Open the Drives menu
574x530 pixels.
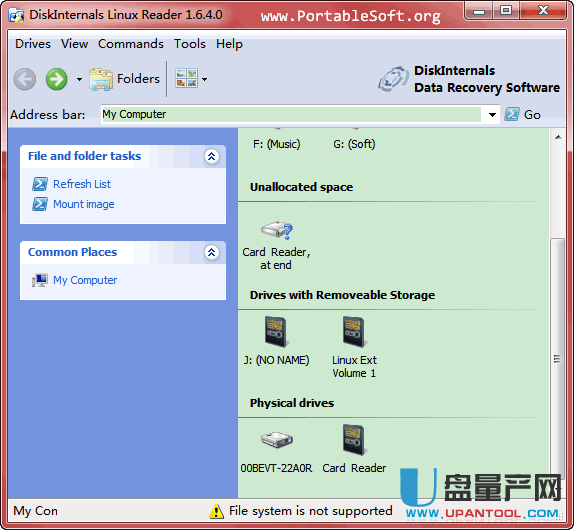(33, 44)
